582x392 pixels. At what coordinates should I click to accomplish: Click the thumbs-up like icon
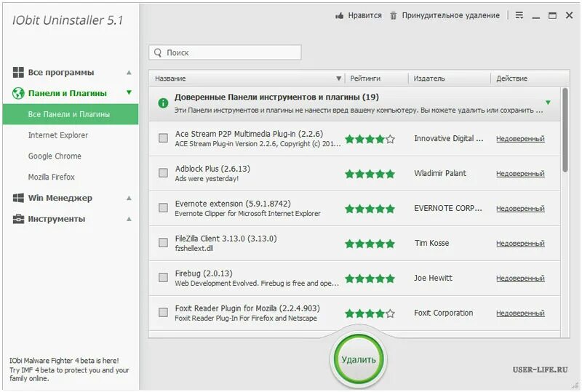(x=339, y=15)
